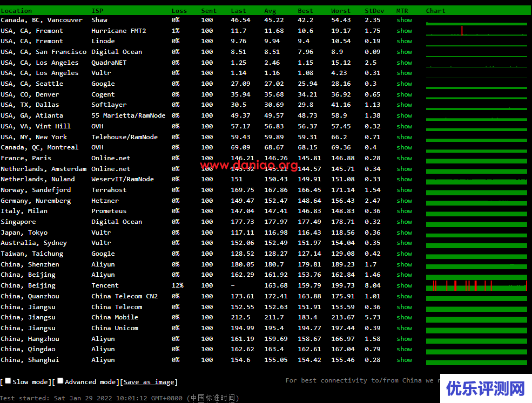Select the Test started timestamp text
The image size is (532, 403).
pos(119,398)
